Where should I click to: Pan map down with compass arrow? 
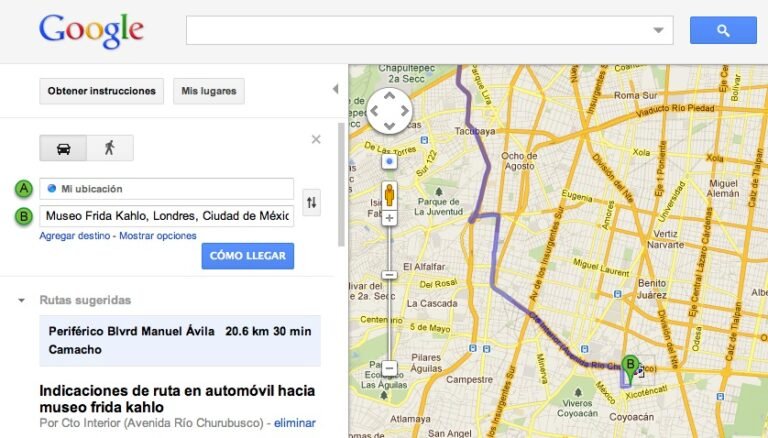point(389,126)
